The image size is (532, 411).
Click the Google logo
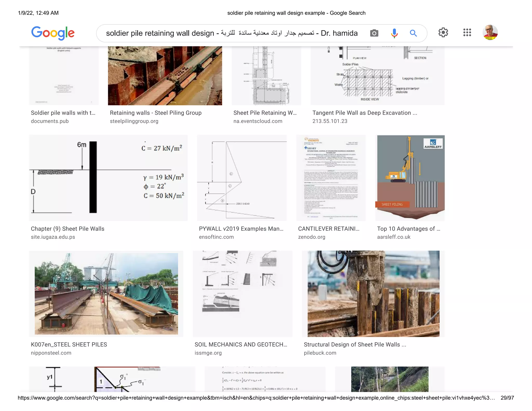53,33
